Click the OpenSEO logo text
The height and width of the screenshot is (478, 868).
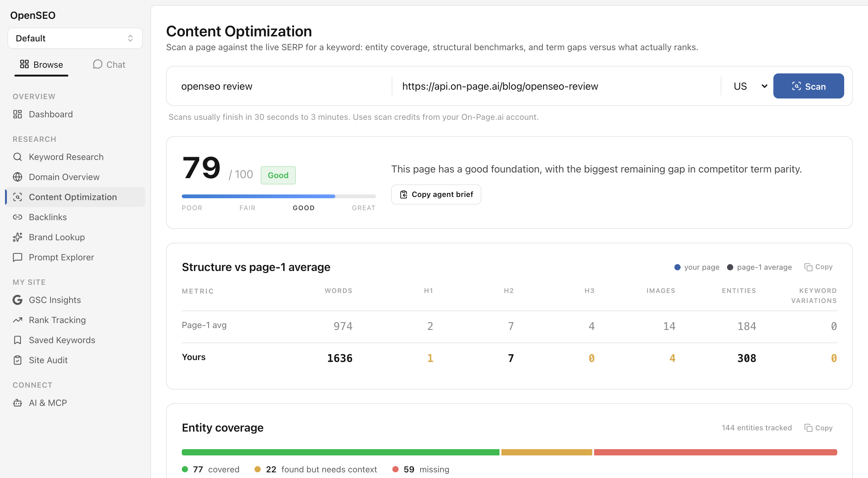[33, 15]
